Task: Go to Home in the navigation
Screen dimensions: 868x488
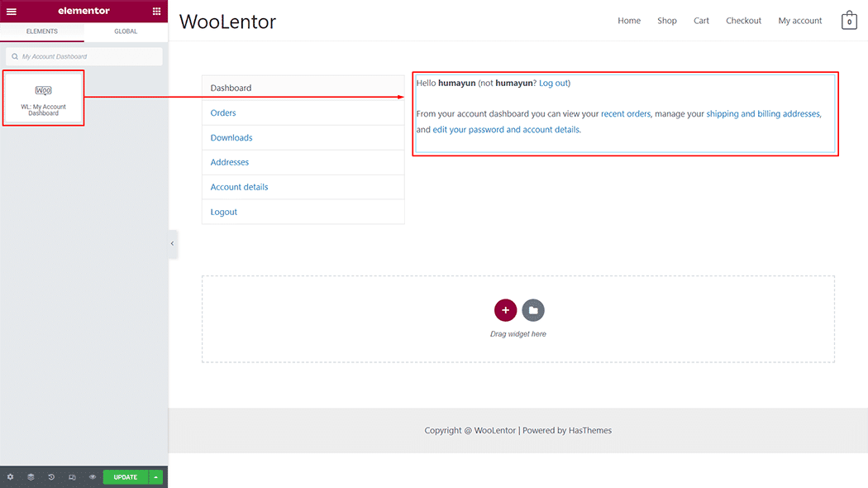Action: pos(629,21)
